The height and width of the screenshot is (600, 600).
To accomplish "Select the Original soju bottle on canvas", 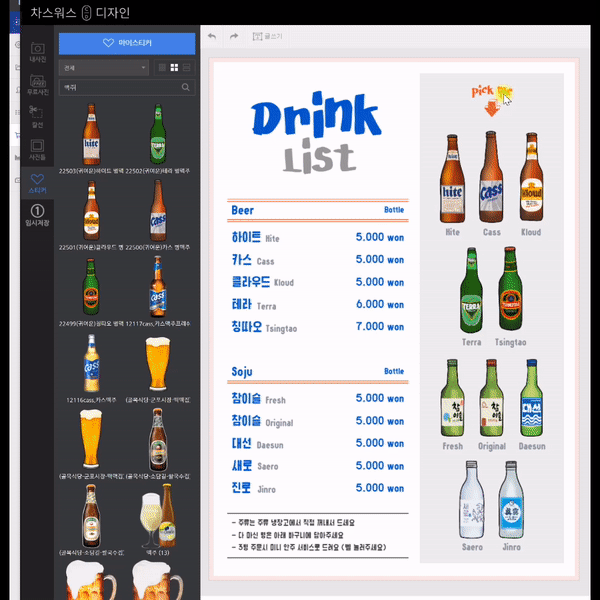I will click(492, 398).
